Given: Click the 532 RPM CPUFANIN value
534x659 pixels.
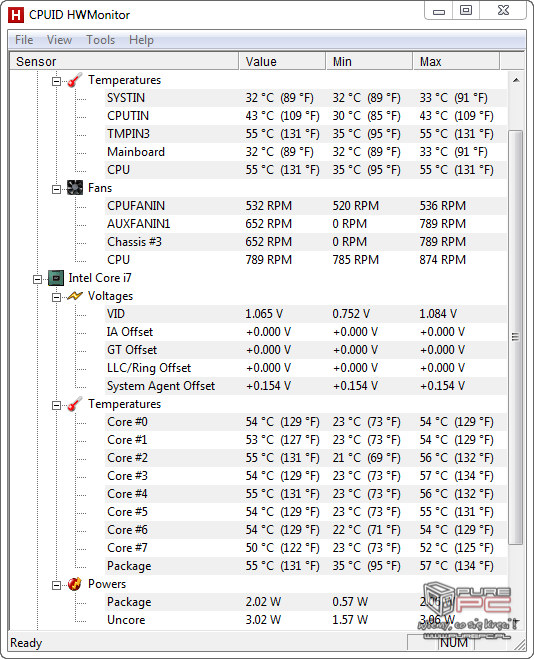Looking at the screenshot, I should [268, 206].
